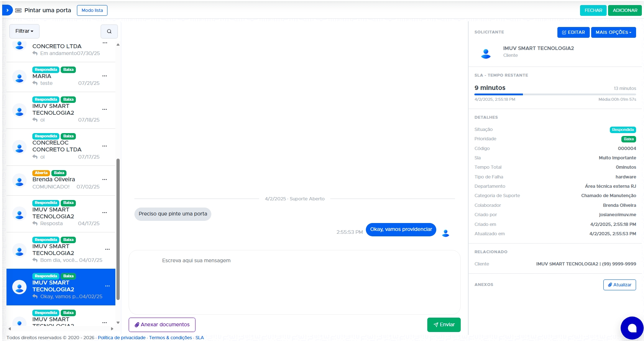
Task: Click the agent avatar next to the reply bubble
Action: pos(446,233)
